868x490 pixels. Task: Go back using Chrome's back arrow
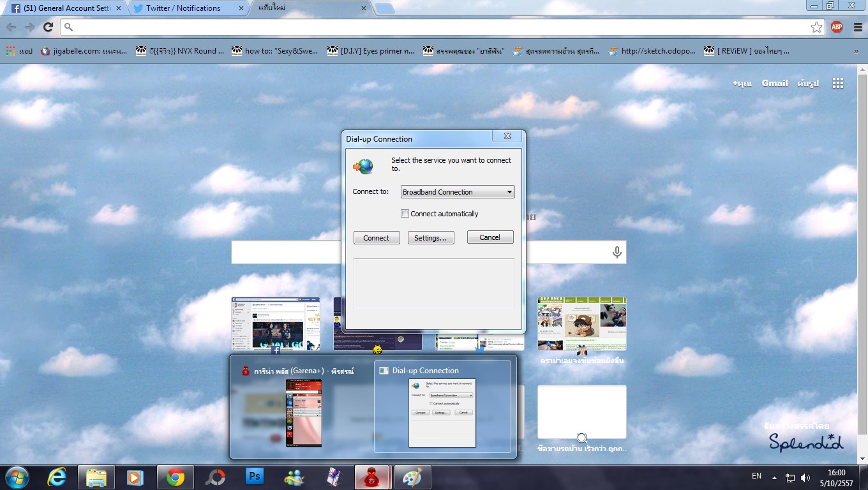[11, 27]
